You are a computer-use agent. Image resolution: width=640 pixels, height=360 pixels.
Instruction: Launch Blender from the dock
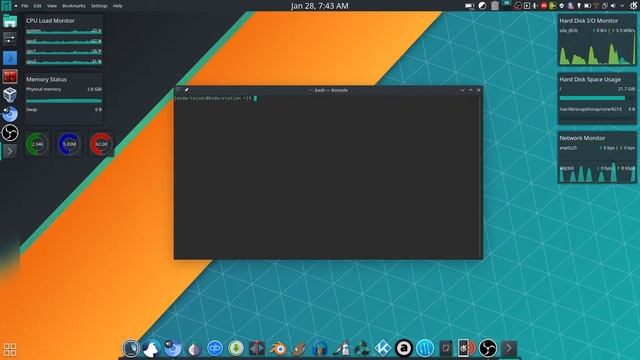[x=279, y=348]
